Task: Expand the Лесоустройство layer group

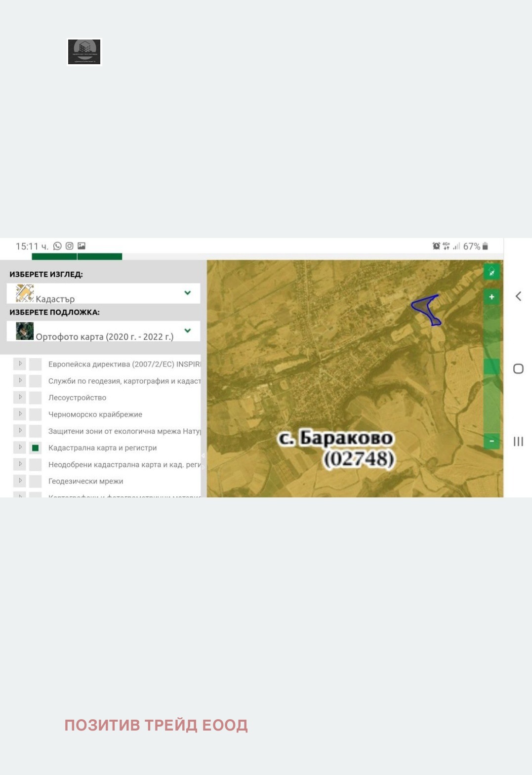Action: [x=20, y=398]
